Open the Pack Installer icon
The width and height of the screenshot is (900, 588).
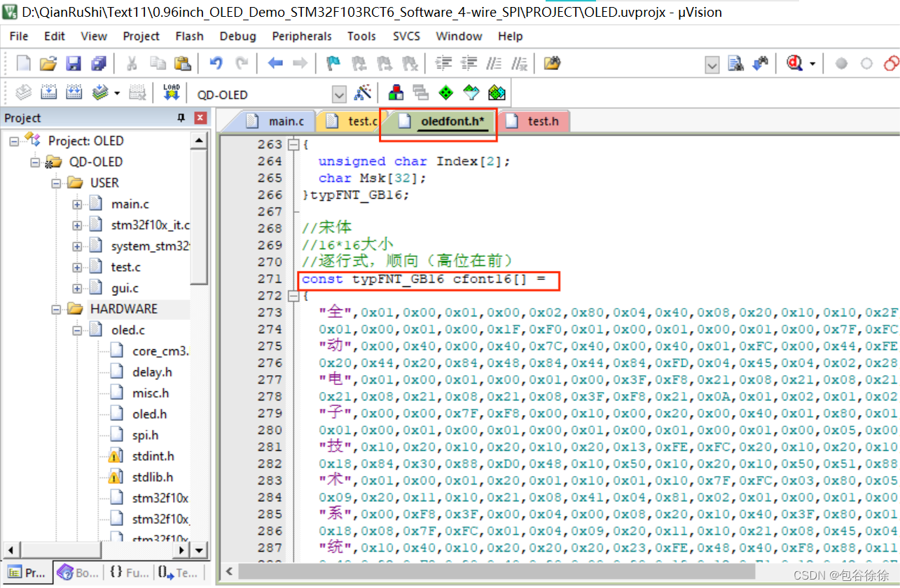pos(497,93)
